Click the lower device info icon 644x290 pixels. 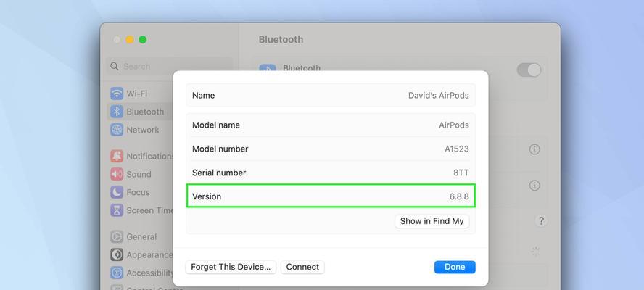pyautogui.click(x=534, y=186)
